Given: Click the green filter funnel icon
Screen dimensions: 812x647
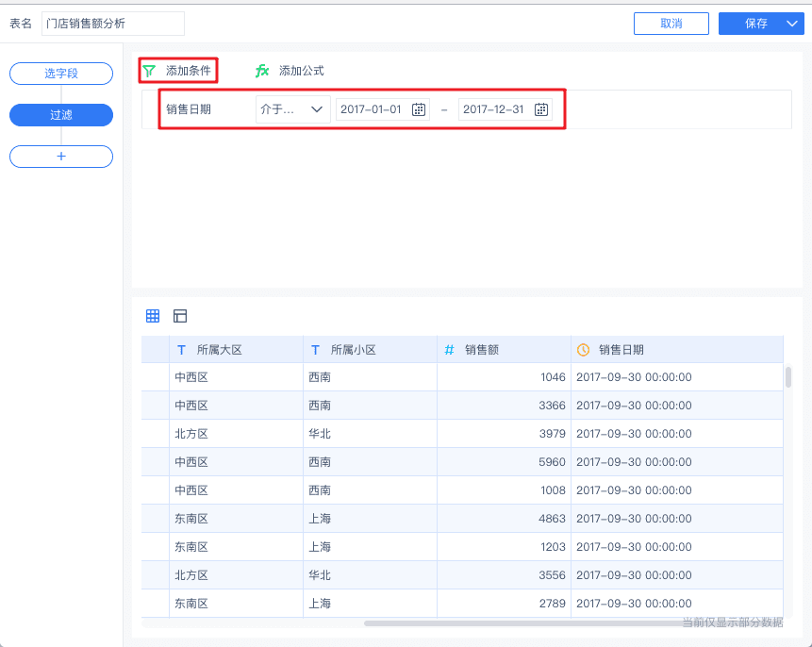Looking at the screenshot, I should point(149,71).
